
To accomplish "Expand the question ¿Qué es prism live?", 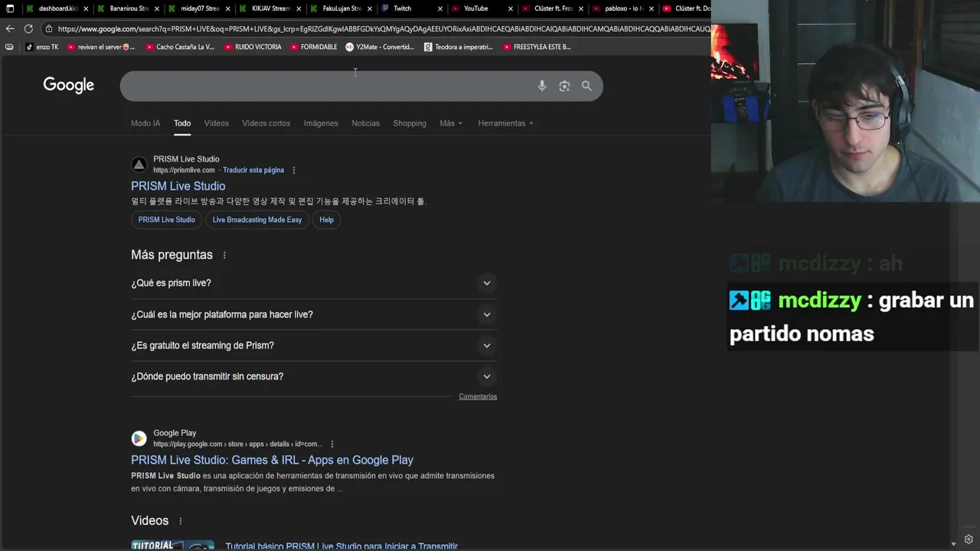I will click(x=314, y=283).
